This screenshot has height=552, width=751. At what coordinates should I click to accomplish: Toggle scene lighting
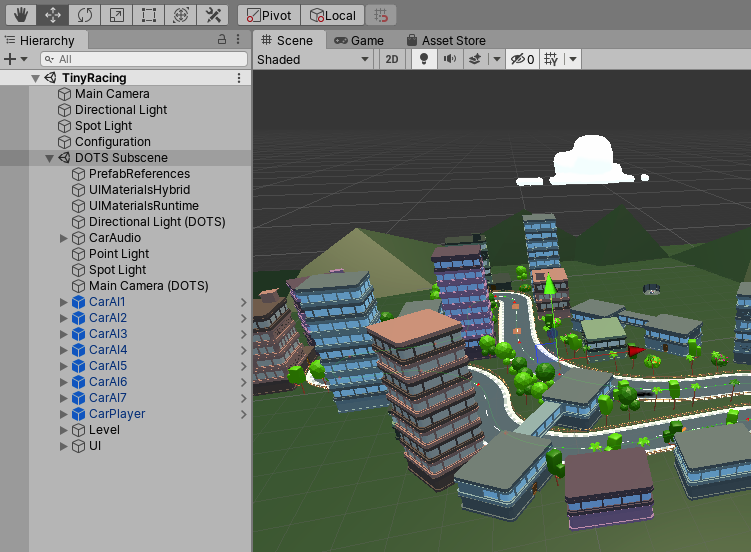[424, 59]
